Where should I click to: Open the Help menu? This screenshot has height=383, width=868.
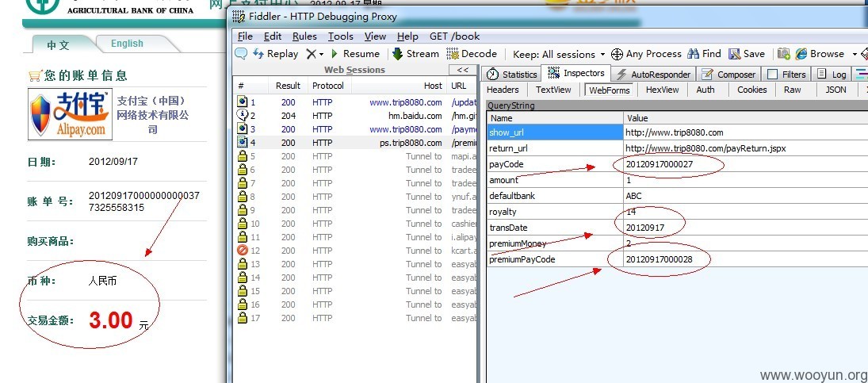tap(407, 36)
